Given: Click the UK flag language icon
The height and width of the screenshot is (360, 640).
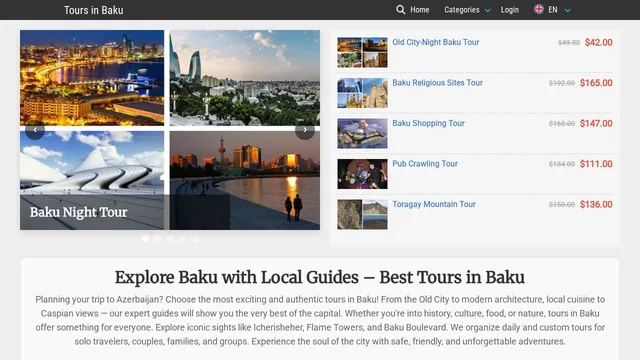Looking at the screenshot, I should coord(539,9).
